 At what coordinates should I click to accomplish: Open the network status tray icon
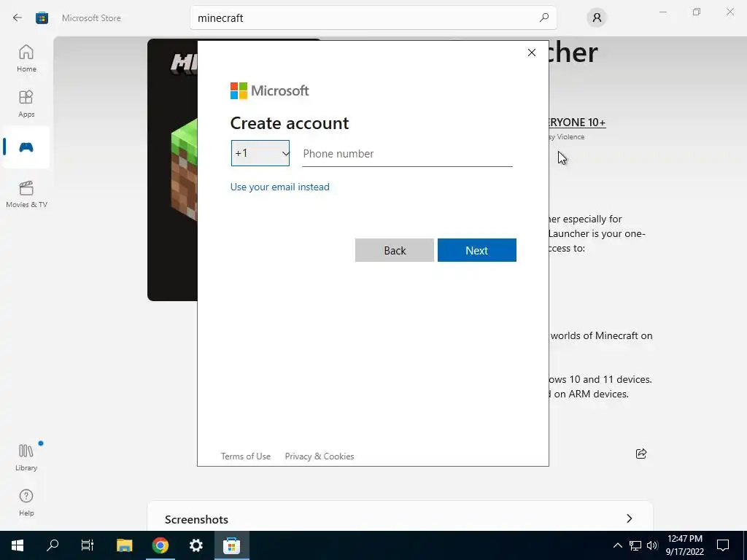click(635, 545)
